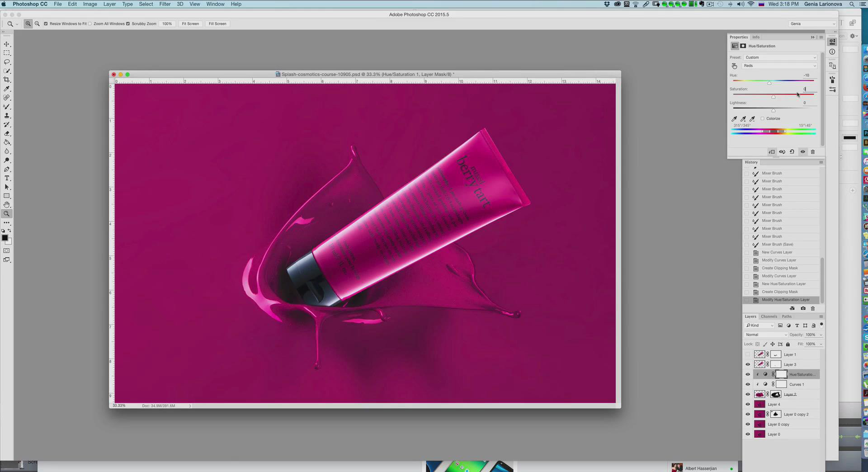The height and width of the screenshot is (472, 868).
Task: Switch to the Channels tab
Action: [x=769, y=316]
